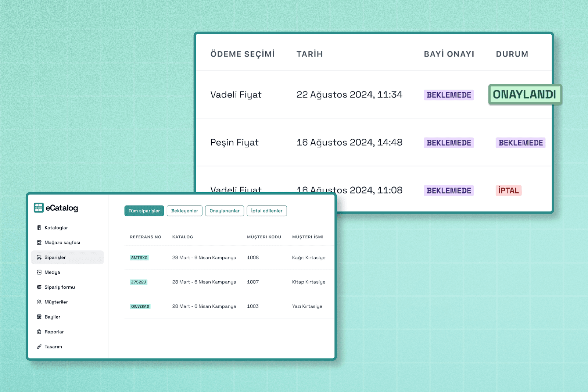This screenshot has height=392, width=588.
Task: Open Sipariş formu via its icon
Action: (x=39, y=287)
